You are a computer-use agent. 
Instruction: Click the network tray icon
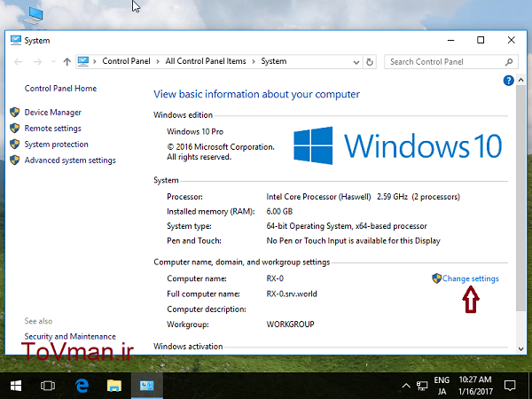click(x=422, y=386)
